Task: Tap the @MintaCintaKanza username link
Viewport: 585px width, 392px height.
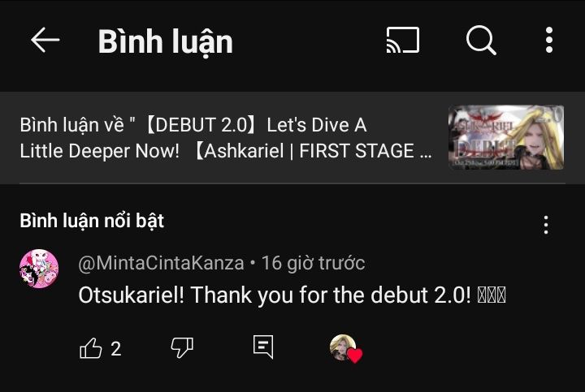Action: click(x=161, y=263)
